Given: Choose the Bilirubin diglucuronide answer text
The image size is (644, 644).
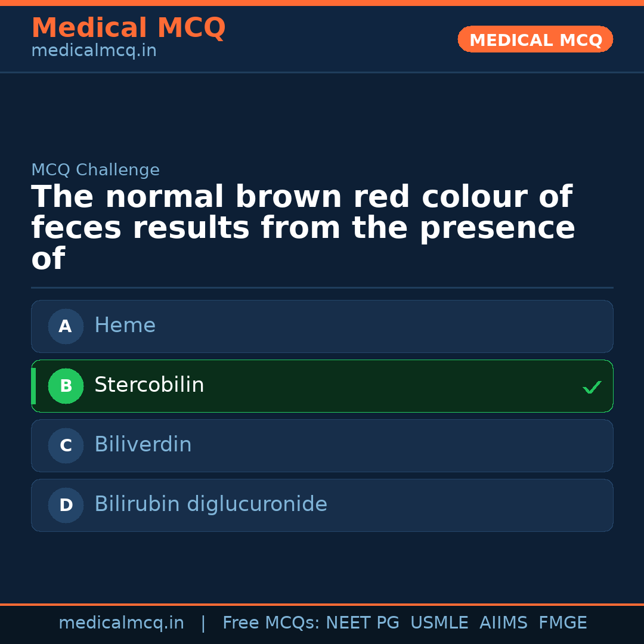Looking at the screenshot, I should (x=210, y=504).
